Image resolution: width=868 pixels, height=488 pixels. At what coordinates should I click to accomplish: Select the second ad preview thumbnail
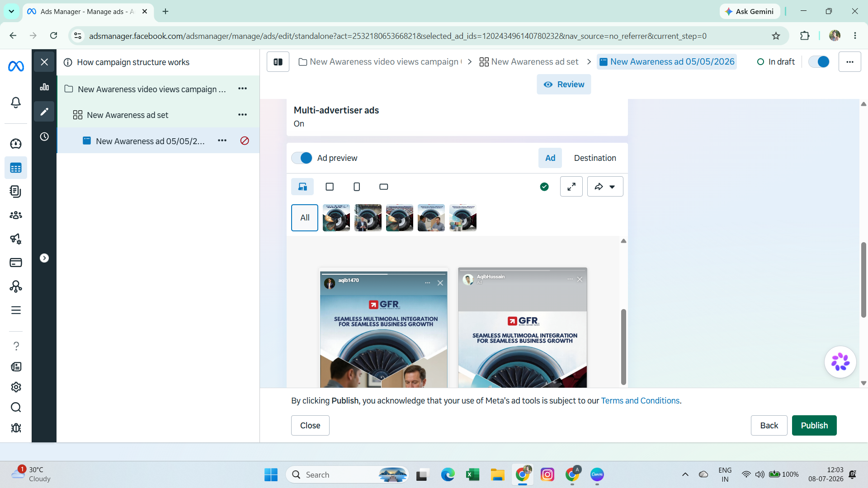(x=368, y=218)
